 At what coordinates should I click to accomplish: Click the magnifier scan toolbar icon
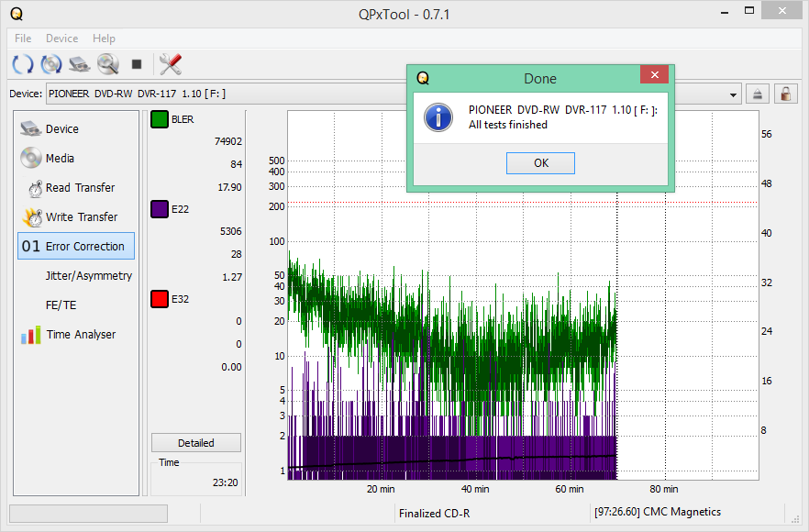(108, 64)
